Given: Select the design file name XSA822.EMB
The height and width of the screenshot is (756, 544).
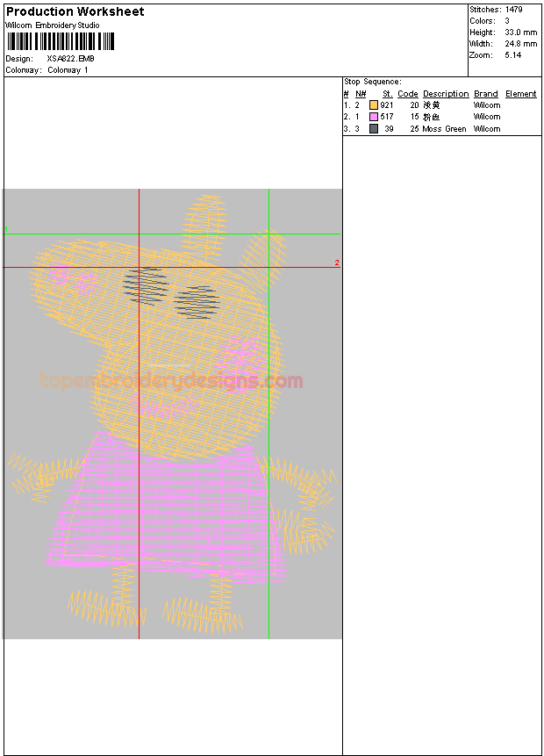Looking at the screenshot, I should [70, 58].
